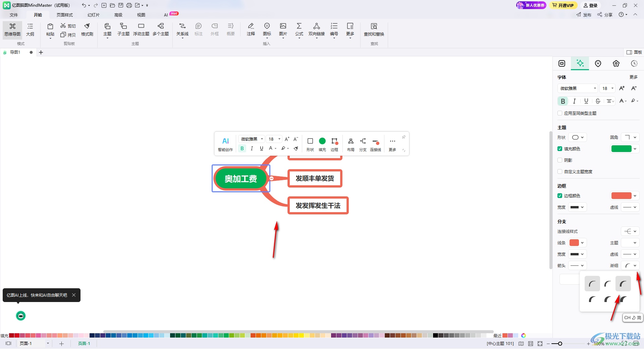
Task: Toggle 边框颜色 checkbox
Action: (560, 196)
